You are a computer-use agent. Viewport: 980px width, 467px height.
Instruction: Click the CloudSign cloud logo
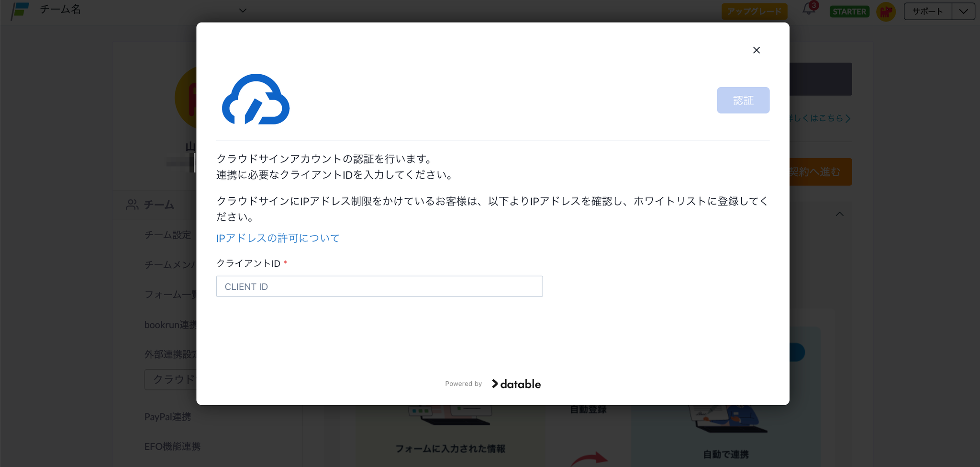pos(256,99)
